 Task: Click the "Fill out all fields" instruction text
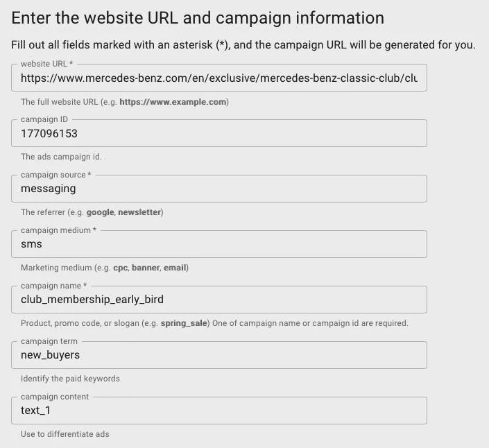243,45
